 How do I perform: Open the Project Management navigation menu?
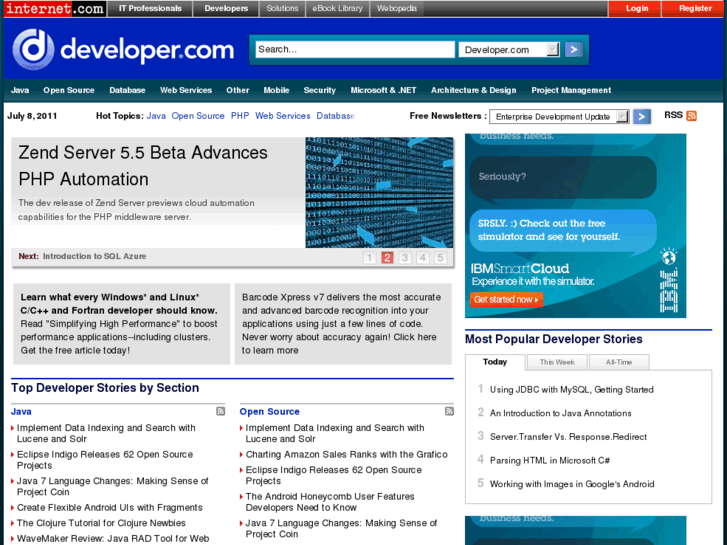571,90
